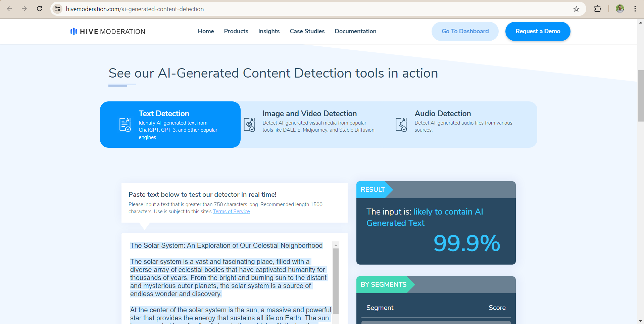Click the Case Studies navigation item
Viewport: 644px width, 324px height.
pos(307,31)
